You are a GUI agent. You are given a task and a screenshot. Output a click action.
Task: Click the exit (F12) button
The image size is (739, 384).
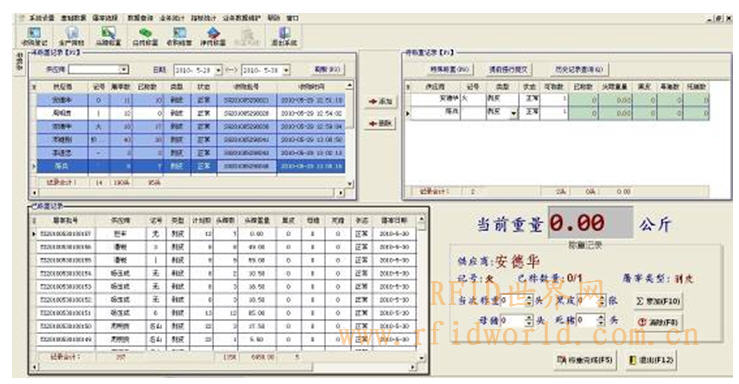tap(650, 360)
